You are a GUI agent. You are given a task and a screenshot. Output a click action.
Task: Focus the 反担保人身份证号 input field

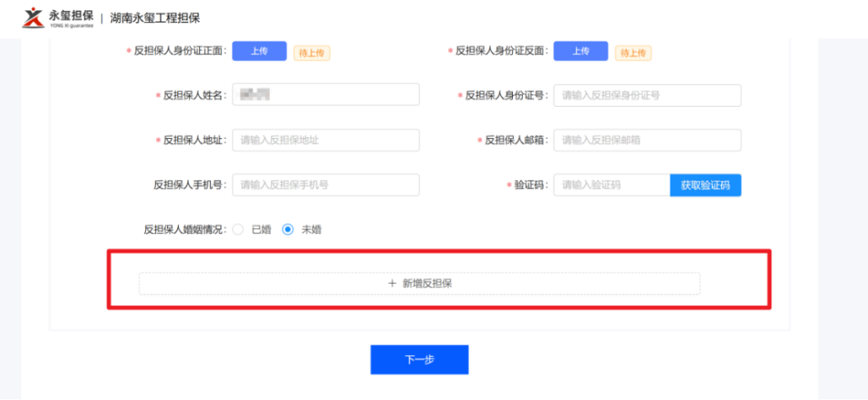click(x=647, y=95)
